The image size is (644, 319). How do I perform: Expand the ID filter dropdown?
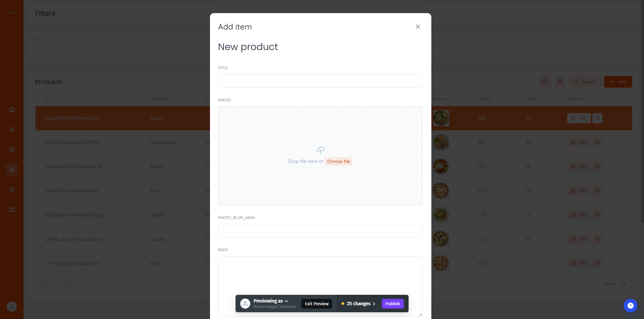[x=627, y=52]
